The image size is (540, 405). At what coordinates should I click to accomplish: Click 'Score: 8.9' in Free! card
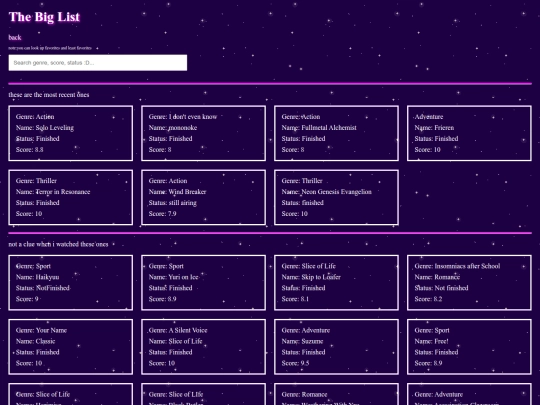[428, 363]
